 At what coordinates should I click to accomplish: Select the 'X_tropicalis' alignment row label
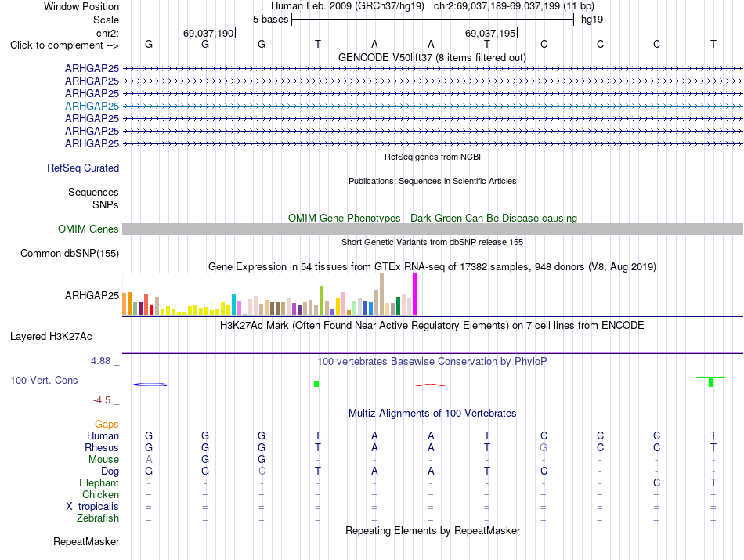tap(92, 507)
